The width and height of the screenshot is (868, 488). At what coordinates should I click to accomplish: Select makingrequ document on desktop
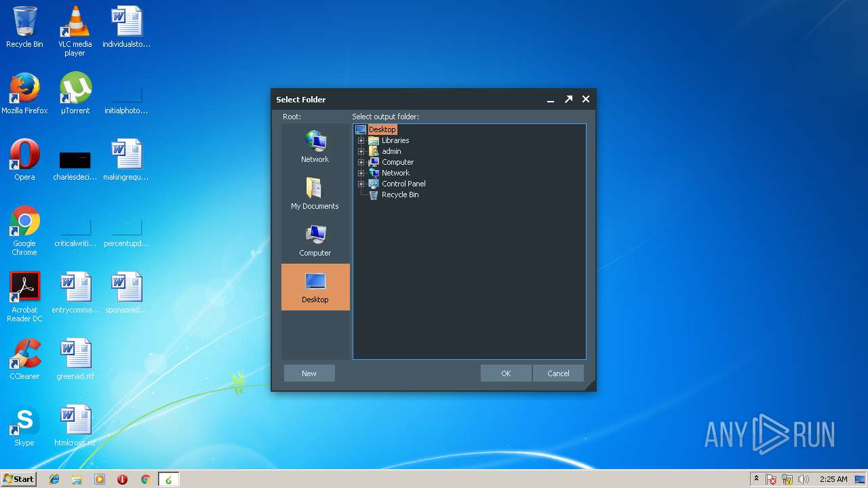coord(126,160)
